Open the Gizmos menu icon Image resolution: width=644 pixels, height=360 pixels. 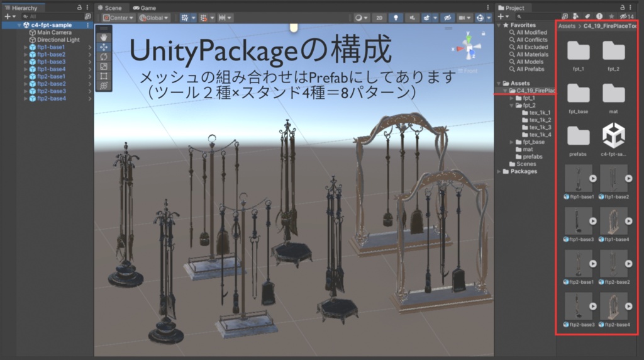pyautogui.click(x=480, y=18)
